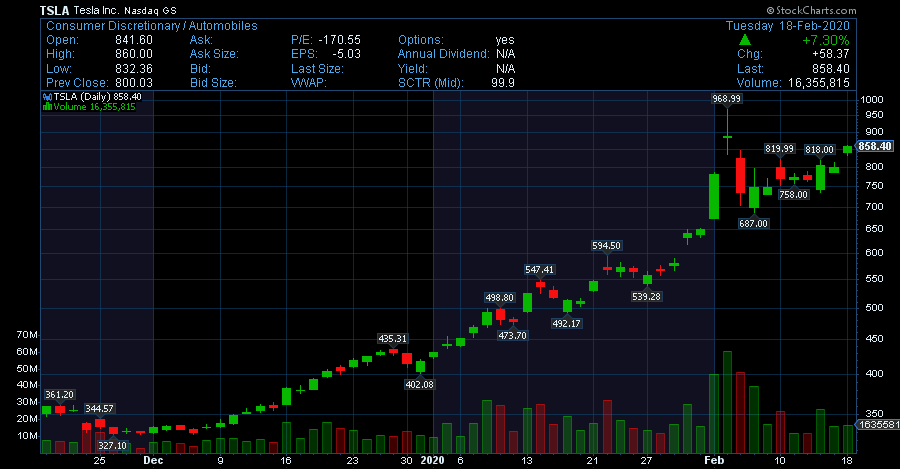Click the 327.10 price annotation

[112, 445]
